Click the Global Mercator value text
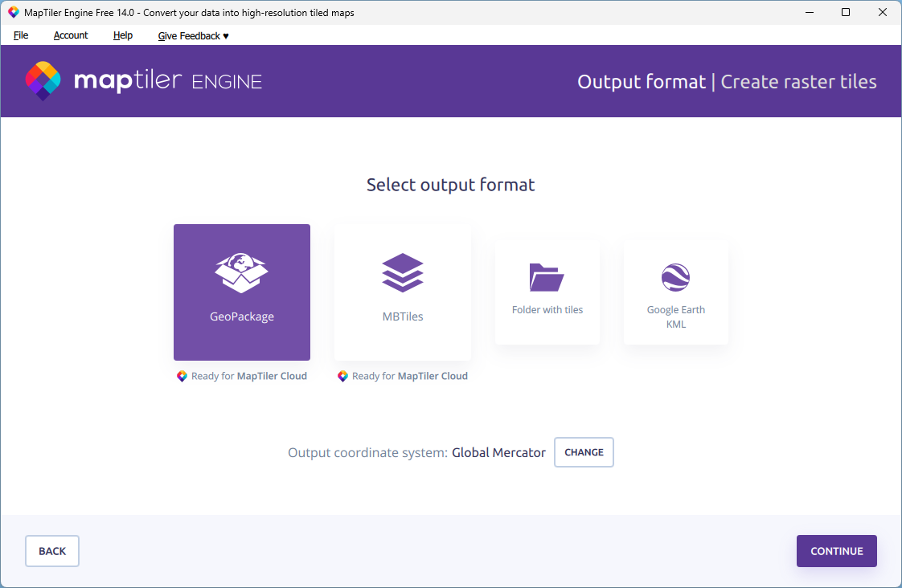The height and width of the screenshot is (588, 902). 498,452
